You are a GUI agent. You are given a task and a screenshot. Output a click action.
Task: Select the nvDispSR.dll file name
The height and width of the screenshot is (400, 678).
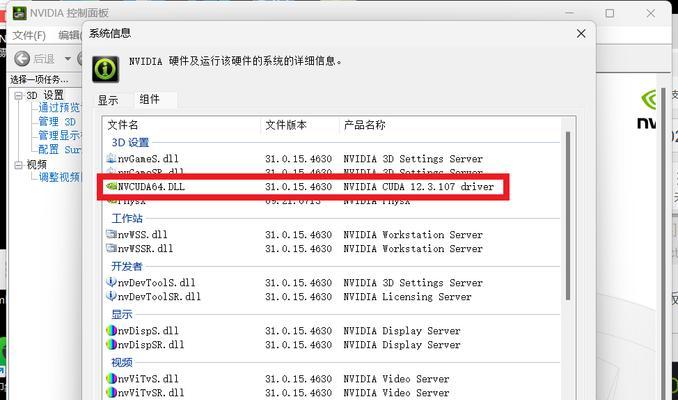151,345
